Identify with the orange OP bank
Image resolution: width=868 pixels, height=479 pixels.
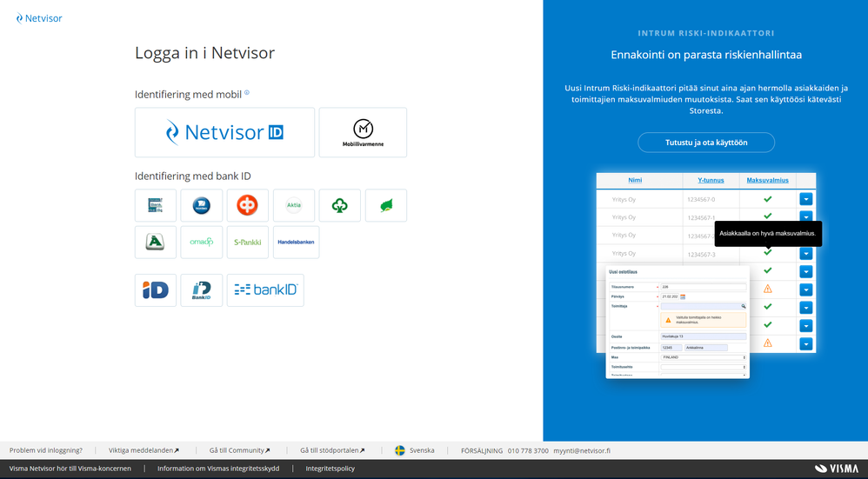pyautogui.click(x=248, y=205)
